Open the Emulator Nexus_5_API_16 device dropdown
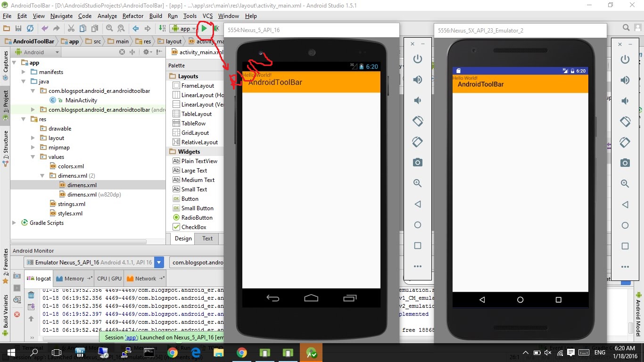The image size is (644, 362). 159,262
